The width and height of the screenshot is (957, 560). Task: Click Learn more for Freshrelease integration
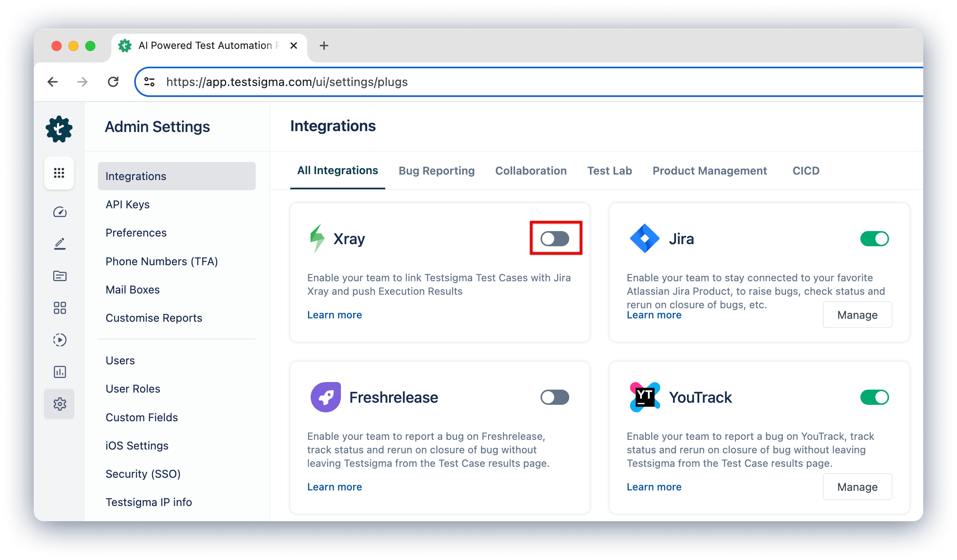point(335,486)
